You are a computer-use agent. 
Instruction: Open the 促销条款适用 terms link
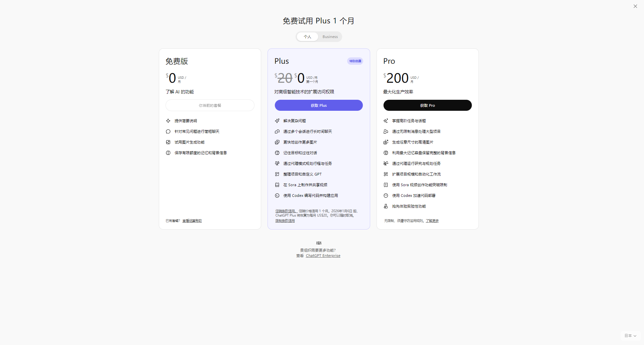(x=285, y=211)
